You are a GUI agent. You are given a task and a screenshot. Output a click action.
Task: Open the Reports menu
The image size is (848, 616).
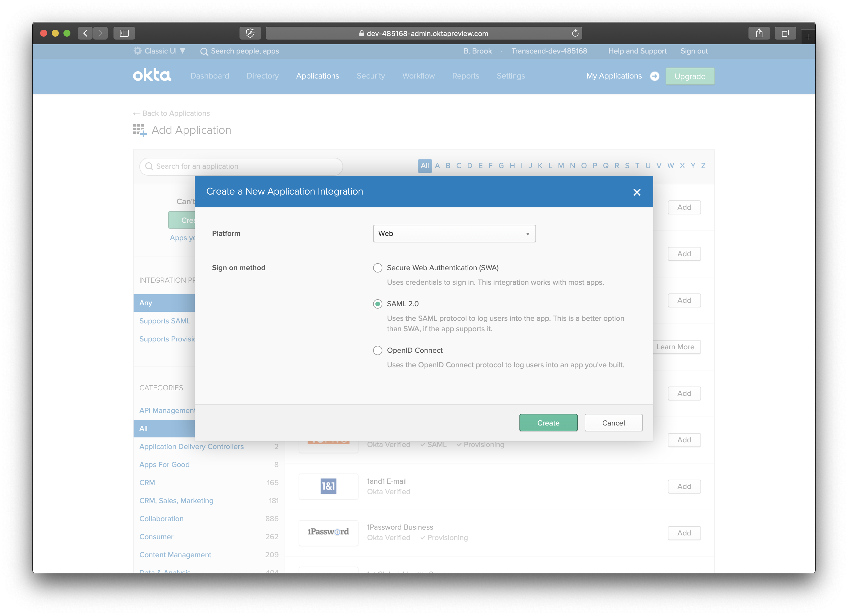466,76
